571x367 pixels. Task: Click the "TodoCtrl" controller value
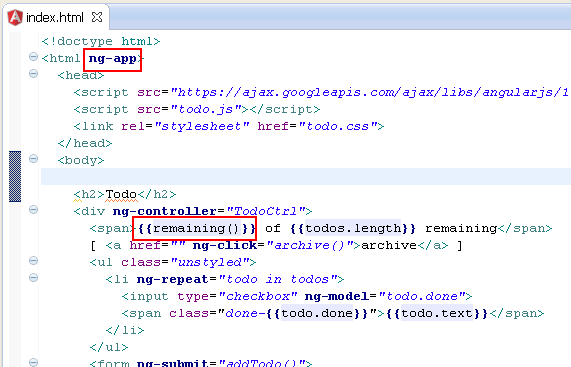pos(265,211)
